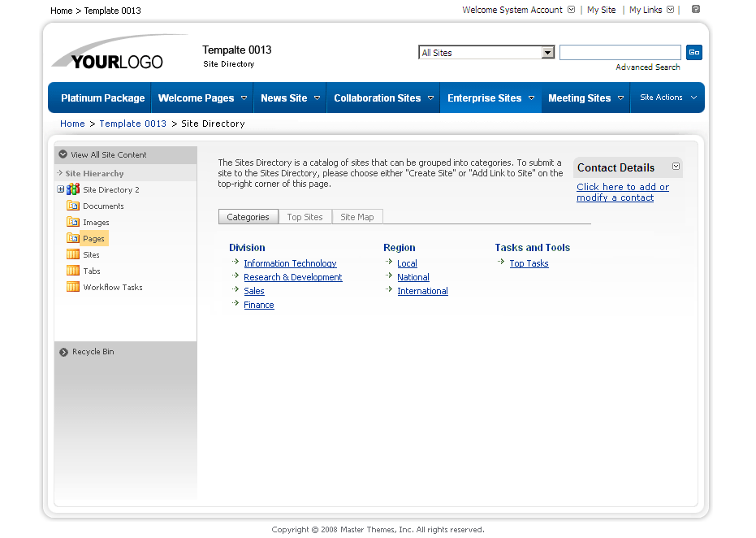Viewport: 756px width, 538px height.
Task: Open the Information Technology division link
Action: (x=290, y=263)
